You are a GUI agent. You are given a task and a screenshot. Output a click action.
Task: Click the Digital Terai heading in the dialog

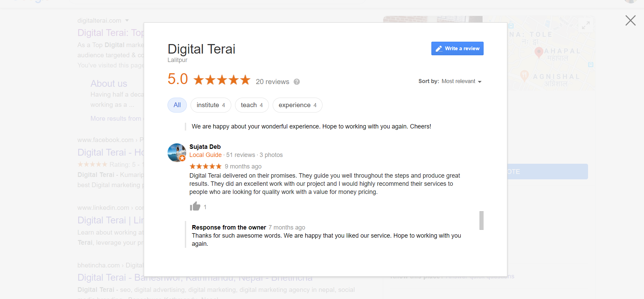[201, 49]
